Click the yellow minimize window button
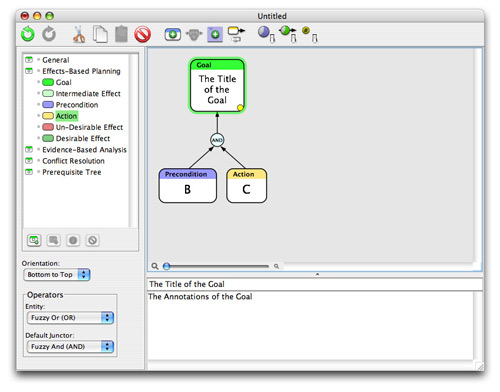The width and height of the screenshot is (500, 392). [37, 16]
